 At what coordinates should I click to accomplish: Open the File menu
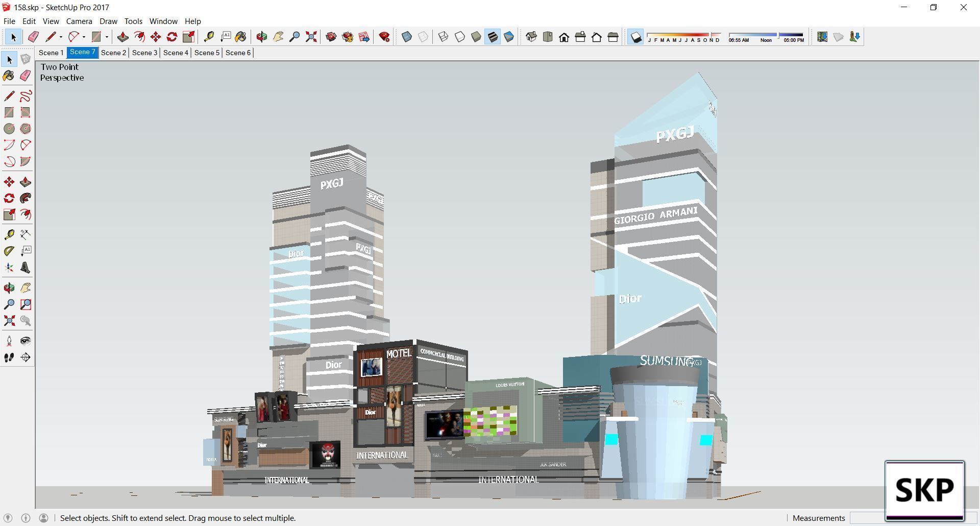(9, 21)
